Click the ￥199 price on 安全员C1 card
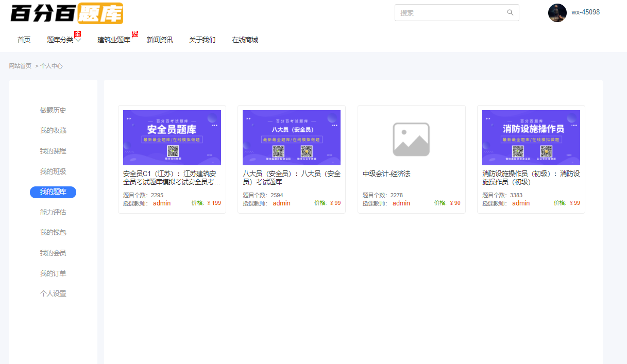The image size is (627, 364). click(x=214, y=203)
